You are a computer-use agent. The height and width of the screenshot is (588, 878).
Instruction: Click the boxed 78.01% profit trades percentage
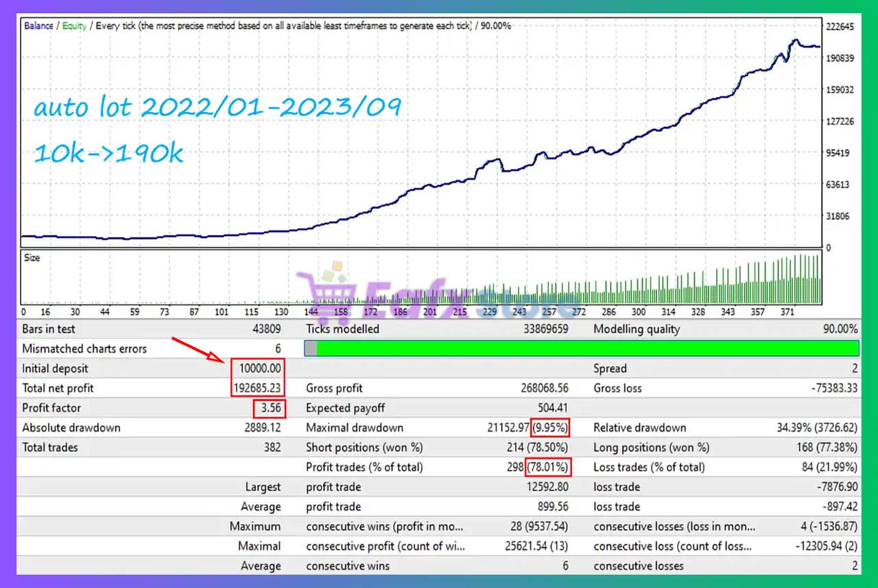point(548,467)
